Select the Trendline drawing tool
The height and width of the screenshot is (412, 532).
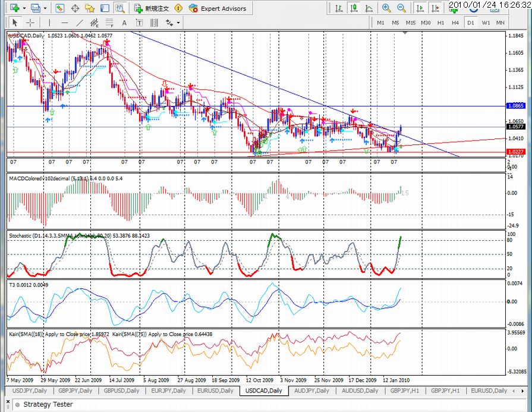pyautogui.click(x=80, y=23)
